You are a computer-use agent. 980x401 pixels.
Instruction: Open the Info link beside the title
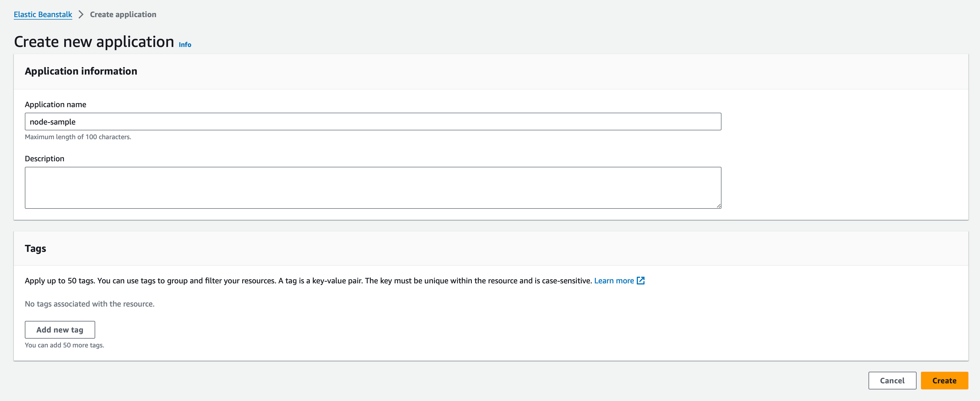(x=185, y=44)
